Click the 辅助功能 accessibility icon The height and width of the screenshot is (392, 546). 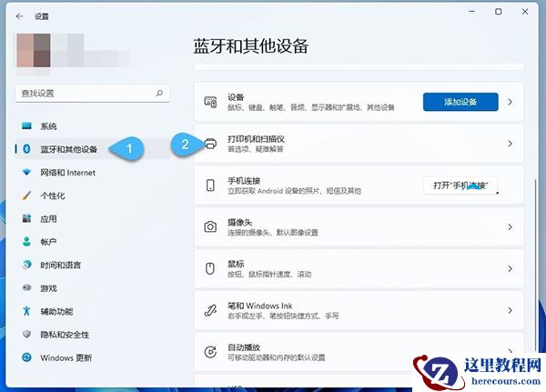26,311
